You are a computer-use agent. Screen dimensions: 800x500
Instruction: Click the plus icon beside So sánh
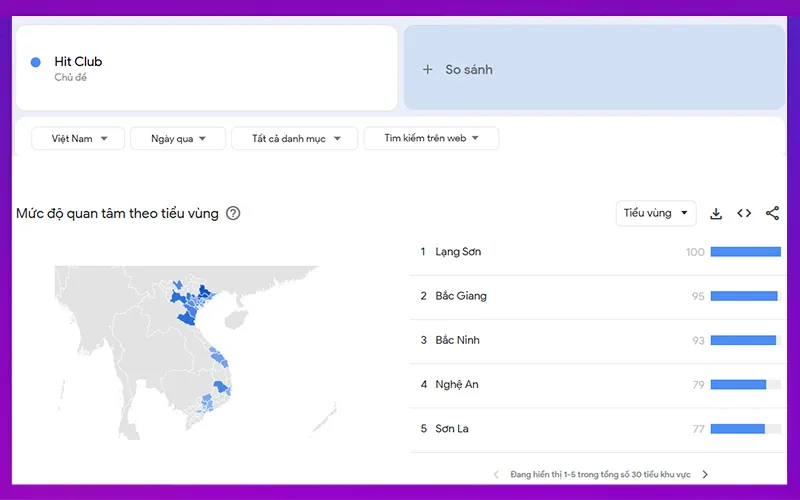click(428, 69)
